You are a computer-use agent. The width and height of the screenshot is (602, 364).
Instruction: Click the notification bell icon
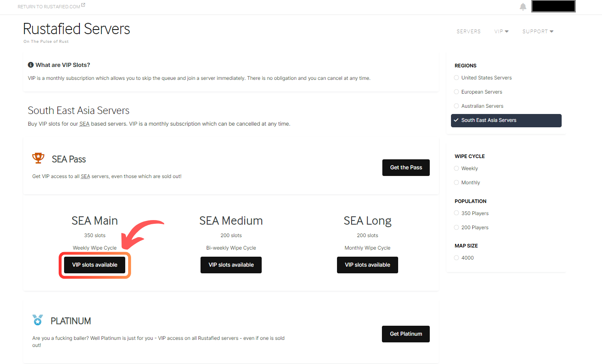(523, 7)
